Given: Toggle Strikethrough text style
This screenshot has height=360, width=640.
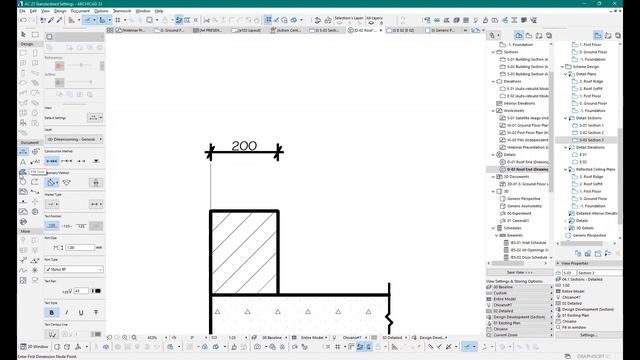Looking at the screenshot, I should (x=96, y=313).
